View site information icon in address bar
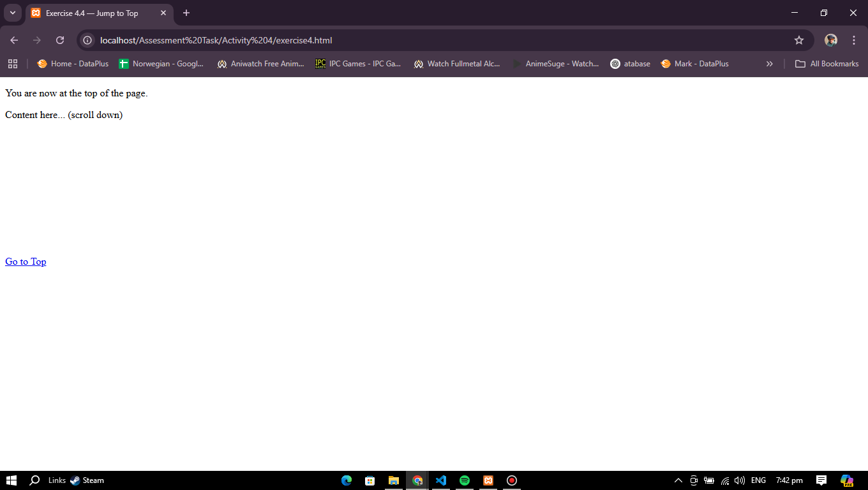Image resolution: width=868 pixels, height=490 pixels. 88,40
